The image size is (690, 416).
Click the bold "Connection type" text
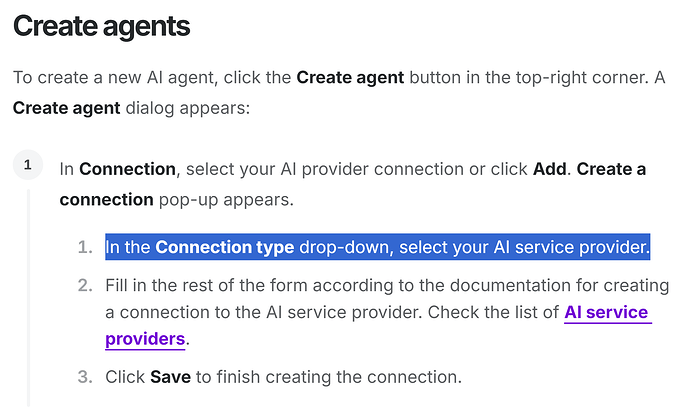224,247
